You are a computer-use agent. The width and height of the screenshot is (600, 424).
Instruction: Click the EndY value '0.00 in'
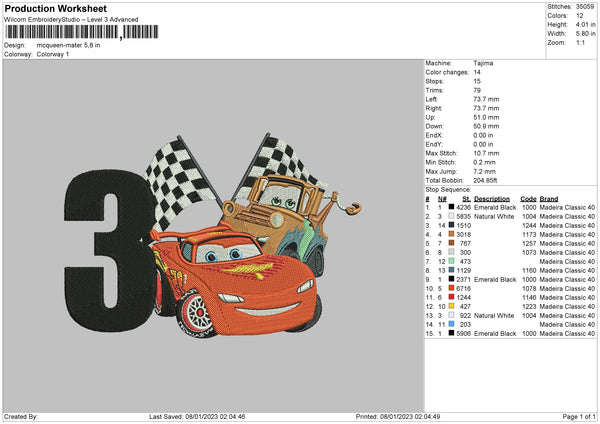[x=483, y=144]
